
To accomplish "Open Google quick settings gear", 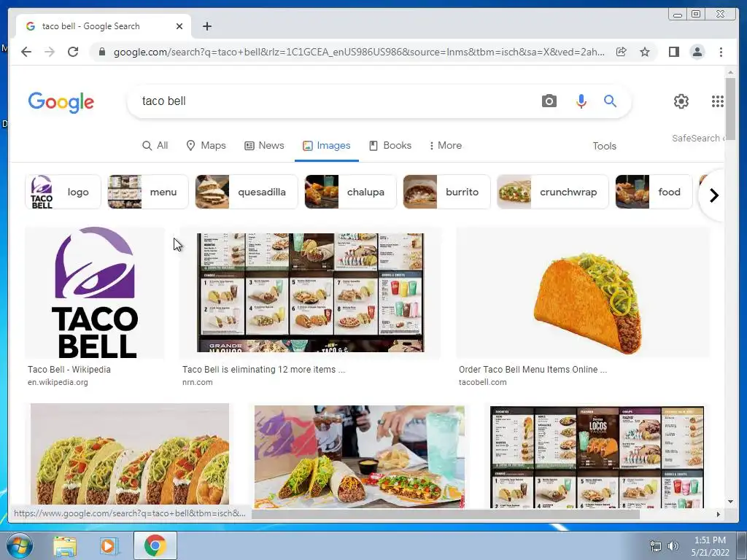I will point(681,101).
